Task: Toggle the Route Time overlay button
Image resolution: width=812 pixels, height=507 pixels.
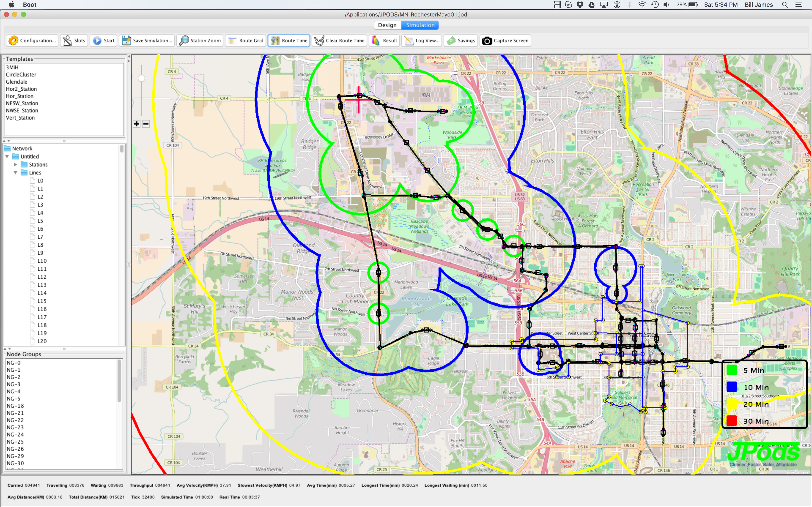Action: pos(289,41)
